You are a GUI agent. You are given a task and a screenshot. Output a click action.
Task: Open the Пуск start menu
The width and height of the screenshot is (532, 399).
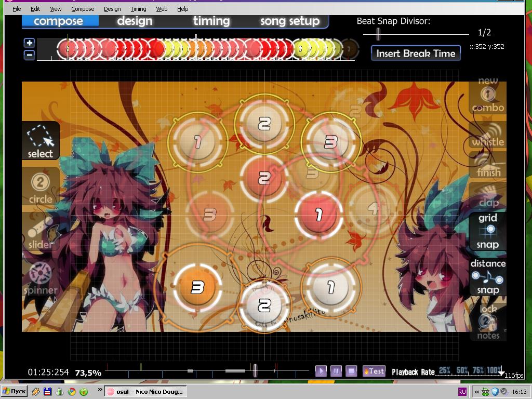click(14, 391)
